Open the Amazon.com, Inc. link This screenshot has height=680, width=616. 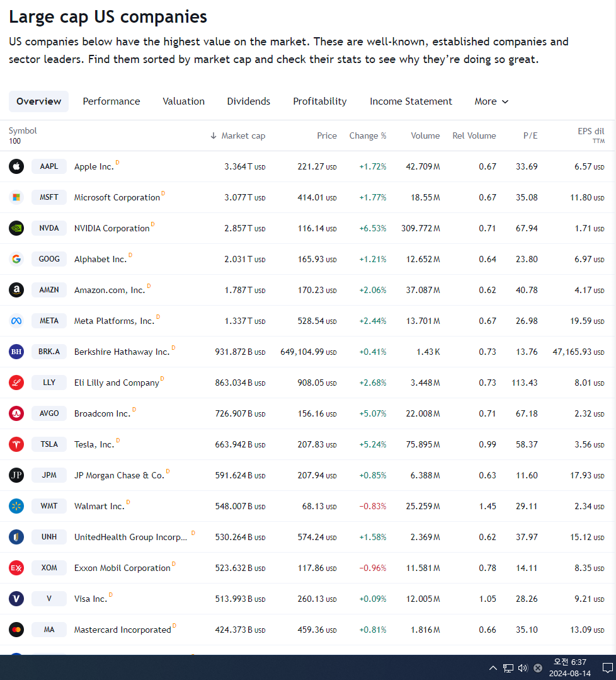110,290
